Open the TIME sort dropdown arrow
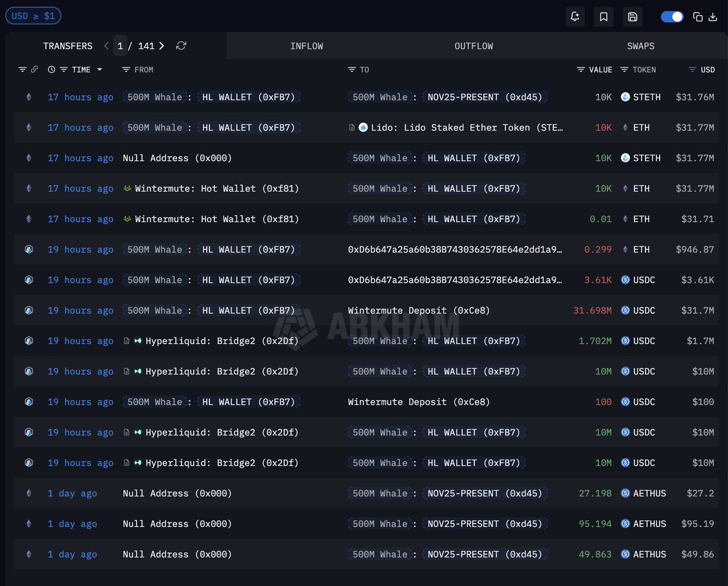This screenshot has width=728, height=586. 99,70
